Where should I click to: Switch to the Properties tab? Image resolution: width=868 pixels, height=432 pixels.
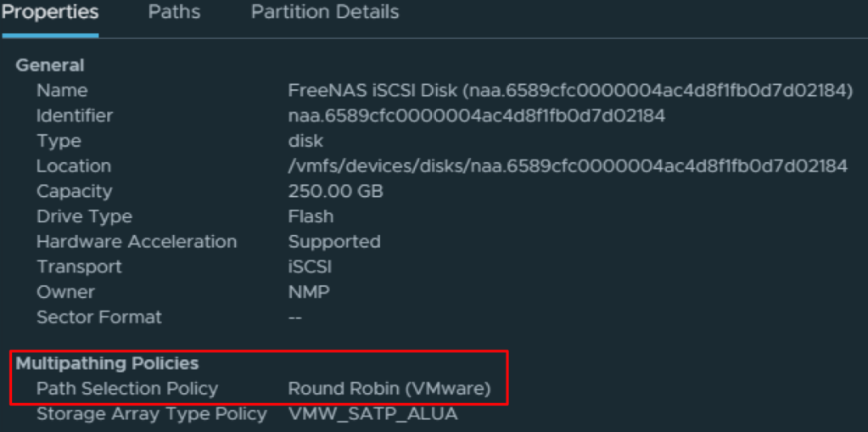coord(50,13)
